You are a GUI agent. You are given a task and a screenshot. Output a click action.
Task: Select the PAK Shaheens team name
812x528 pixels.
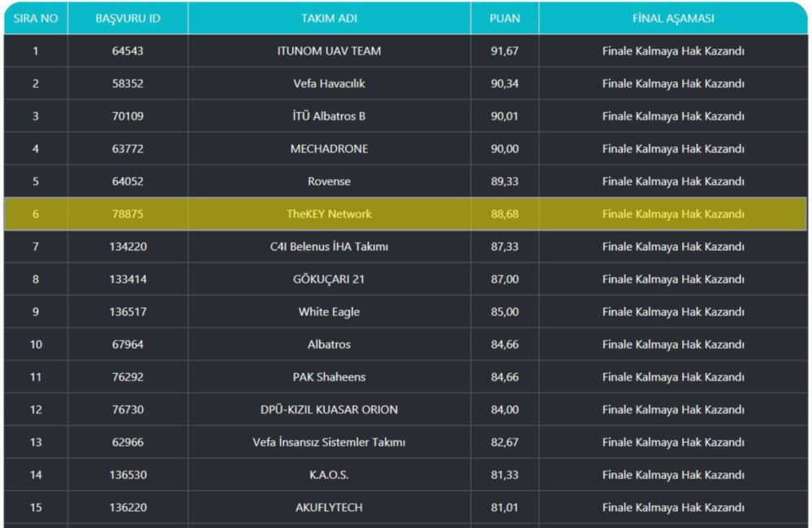[x=329, y=377]
